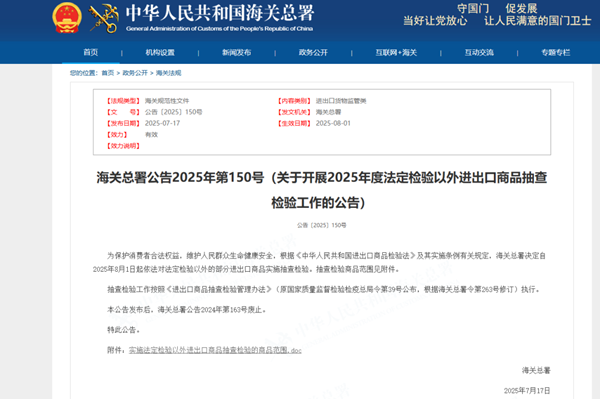
Task: Click the paragraph starting 抽查检验工作按照
Action: click(x=323, y=290)
